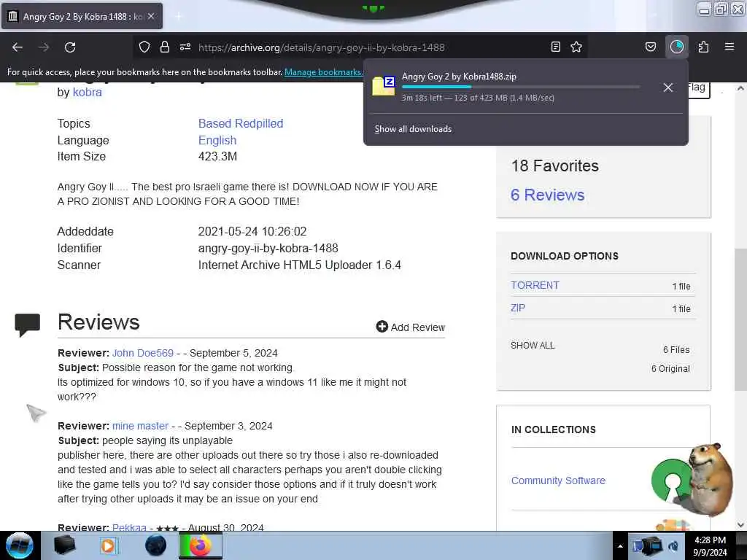Click the volume tray icon
Viewport: 747px width, 560px height.
click(673, 546)
